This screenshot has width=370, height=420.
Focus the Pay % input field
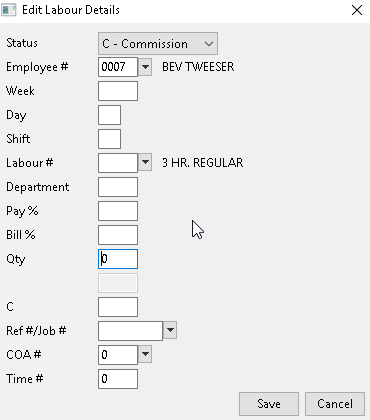click(x=118, y=211)
